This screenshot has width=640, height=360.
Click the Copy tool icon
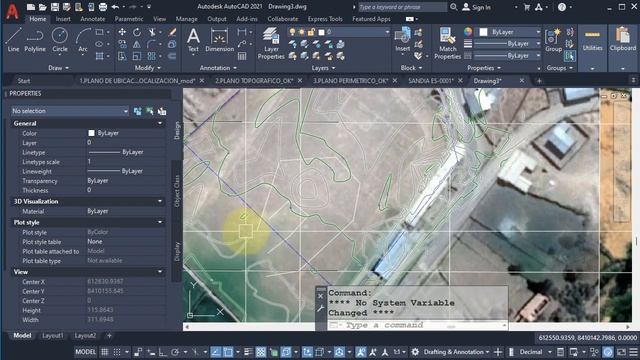pyautogui.click(x=122, y=44)
